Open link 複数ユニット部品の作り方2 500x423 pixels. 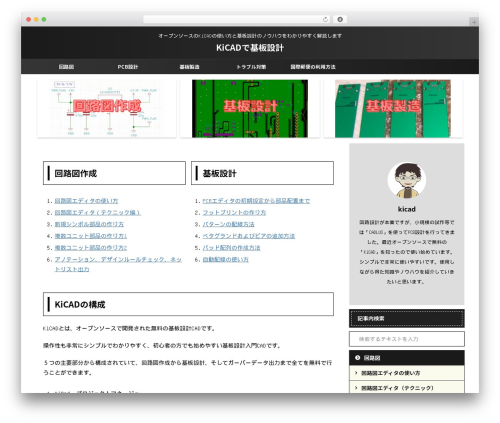click(x=91, y=247)
